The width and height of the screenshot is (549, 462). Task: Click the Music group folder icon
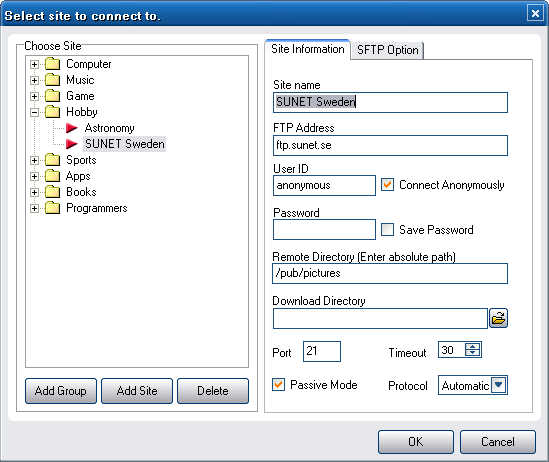point(53,80)
